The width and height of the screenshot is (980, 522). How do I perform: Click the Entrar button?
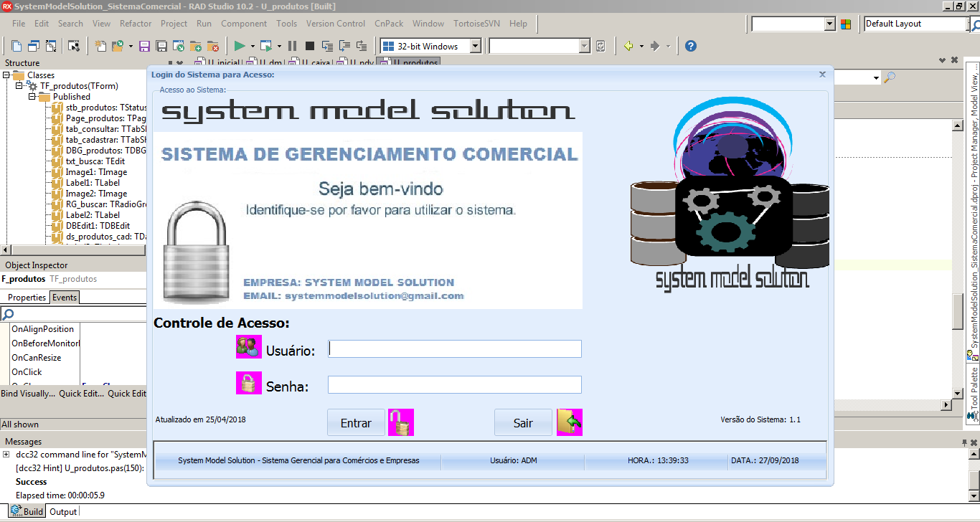tap(356, 422)
